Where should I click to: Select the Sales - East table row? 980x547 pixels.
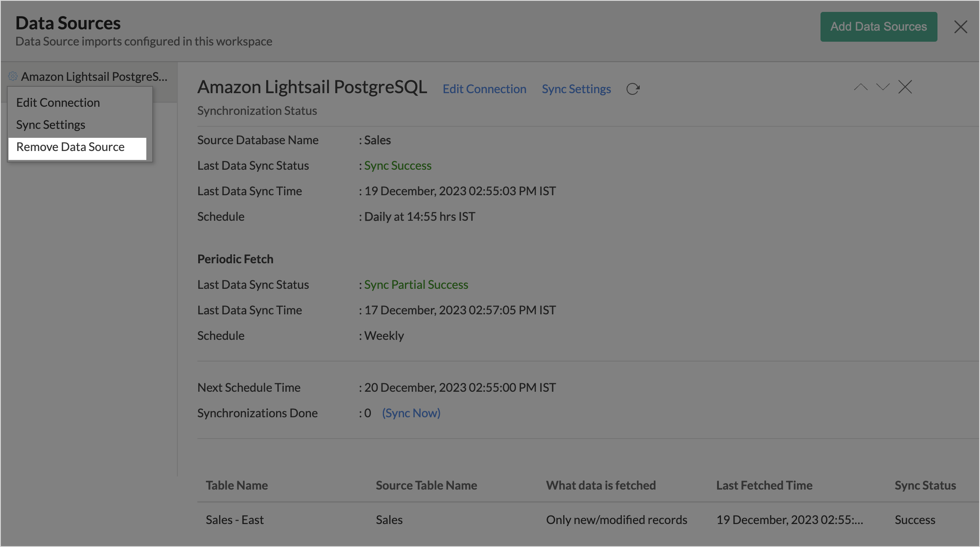pos(235,520)
